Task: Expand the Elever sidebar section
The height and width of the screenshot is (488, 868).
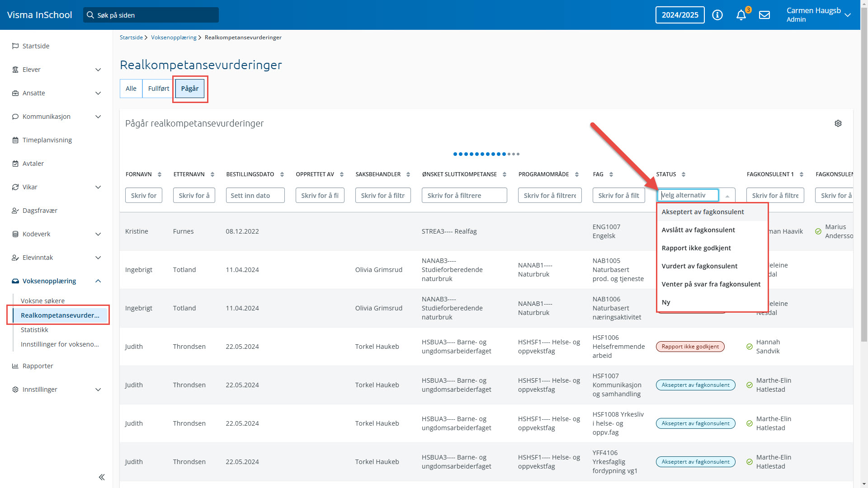Action: [98, 70]
